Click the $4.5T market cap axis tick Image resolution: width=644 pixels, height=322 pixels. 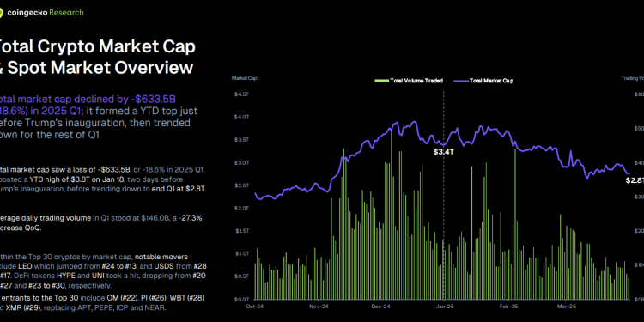pos(240,94)
